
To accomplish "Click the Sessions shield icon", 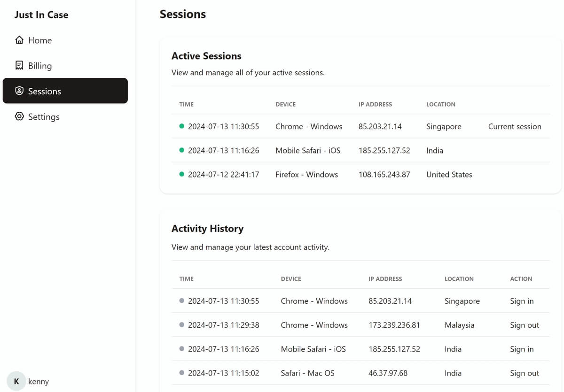I will [x=19, y=91].
